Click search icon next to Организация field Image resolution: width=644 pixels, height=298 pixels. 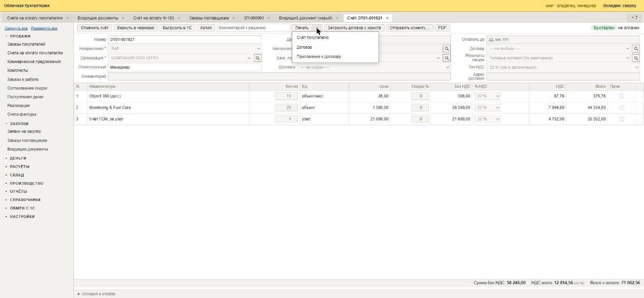point(258,58)
